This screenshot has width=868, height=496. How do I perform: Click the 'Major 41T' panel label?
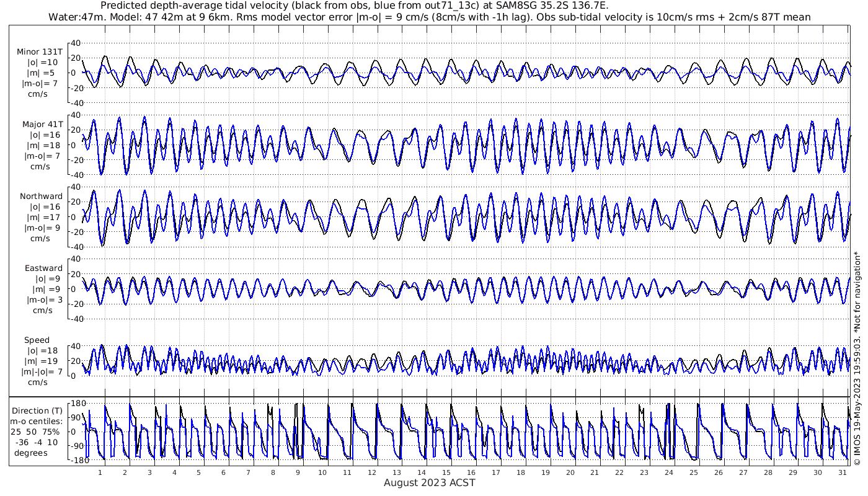pyautogui.click(x=42, y=124)
